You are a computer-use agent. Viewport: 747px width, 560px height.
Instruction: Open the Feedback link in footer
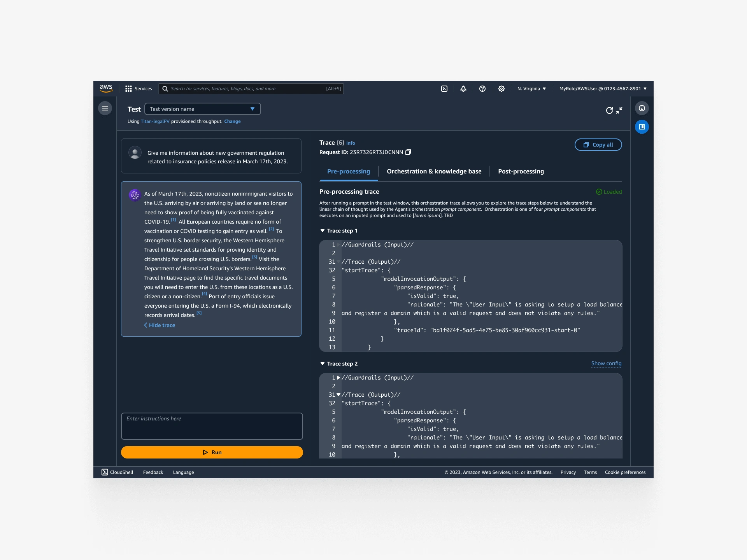(153, 472)
